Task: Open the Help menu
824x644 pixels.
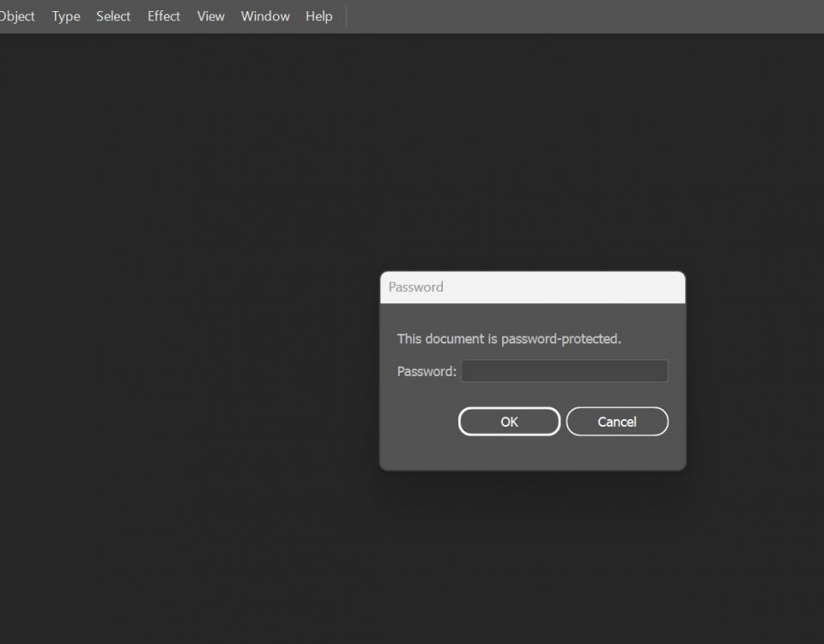Action: (318, 16)
